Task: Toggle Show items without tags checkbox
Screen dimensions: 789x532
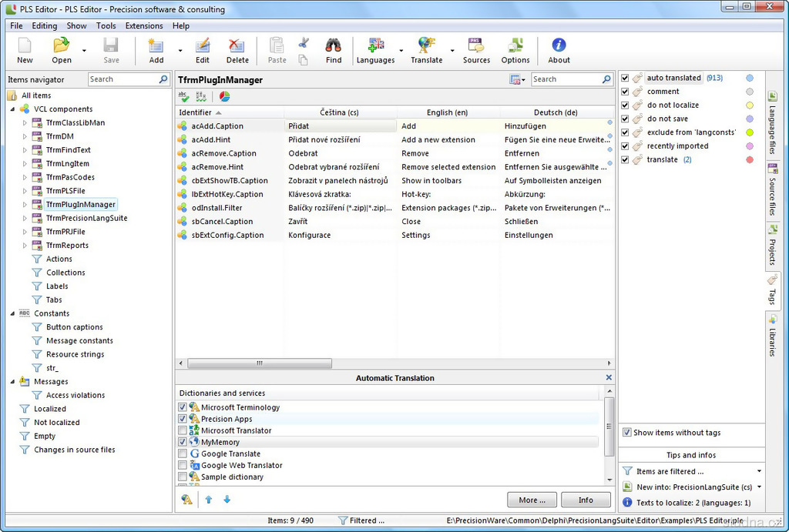Action: [626, 433]
